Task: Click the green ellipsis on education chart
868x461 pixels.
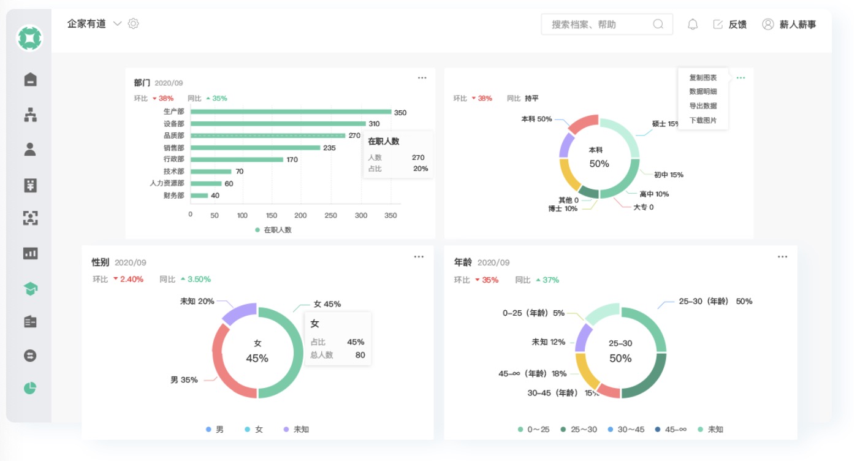Action: 741,78
